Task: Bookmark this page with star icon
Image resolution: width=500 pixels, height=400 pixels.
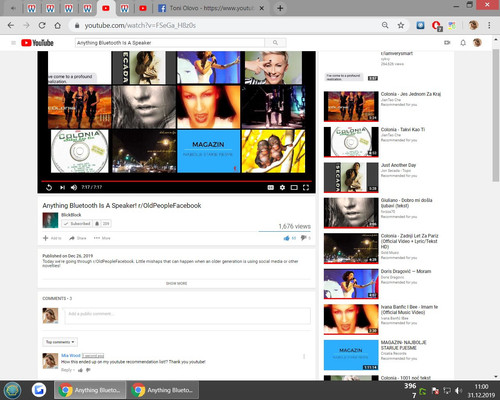Action: point(401,25)
